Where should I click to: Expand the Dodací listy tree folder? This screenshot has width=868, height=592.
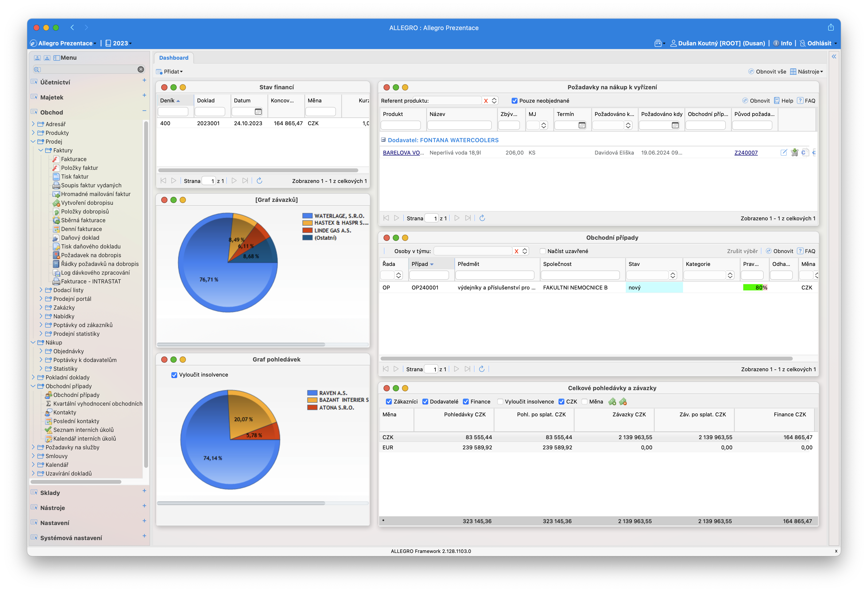click(41, 290)
